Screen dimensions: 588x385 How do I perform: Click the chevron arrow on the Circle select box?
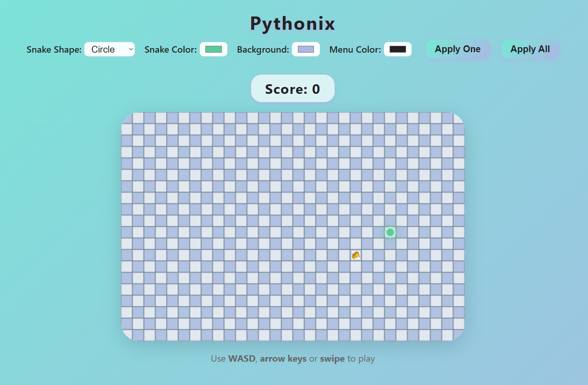point(131,49)
